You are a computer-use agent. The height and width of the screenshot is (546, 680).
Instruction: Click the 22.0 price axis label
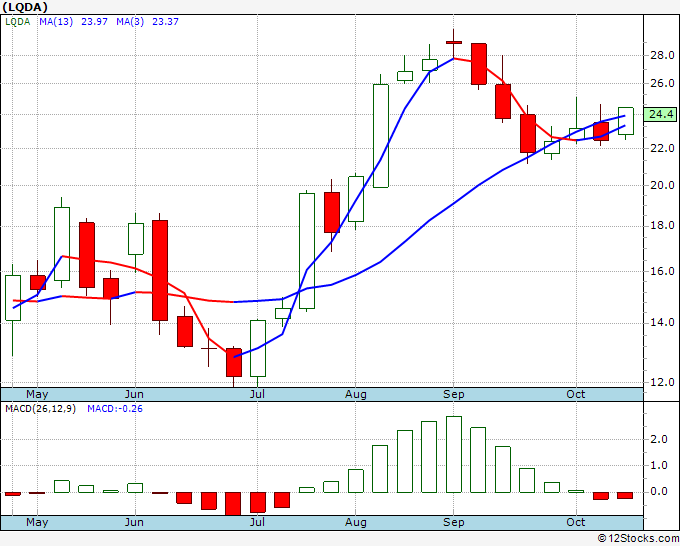[x=662, y=148]
